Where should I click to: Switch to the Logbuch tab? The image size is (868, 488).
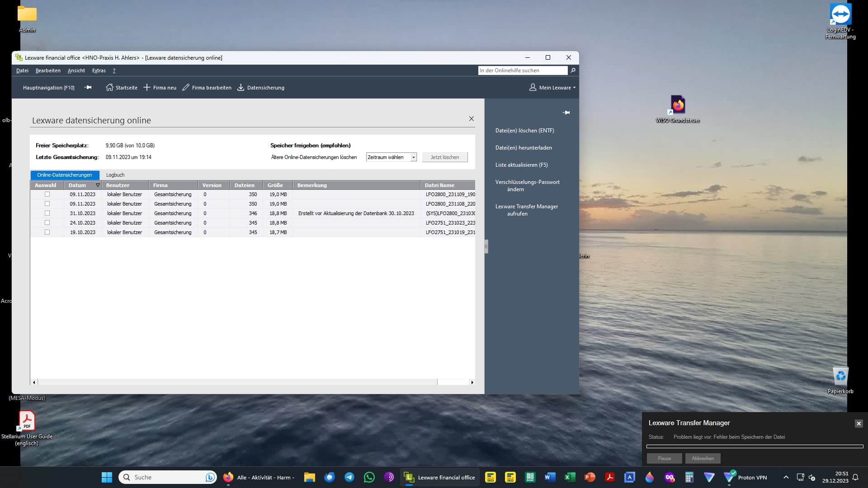coord(115,175)
